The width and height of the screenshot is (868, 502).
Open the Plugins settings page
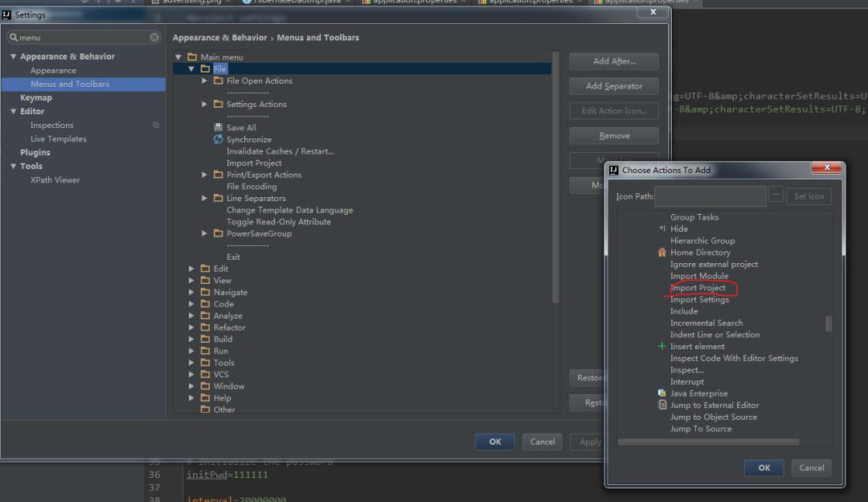(35, 153)
